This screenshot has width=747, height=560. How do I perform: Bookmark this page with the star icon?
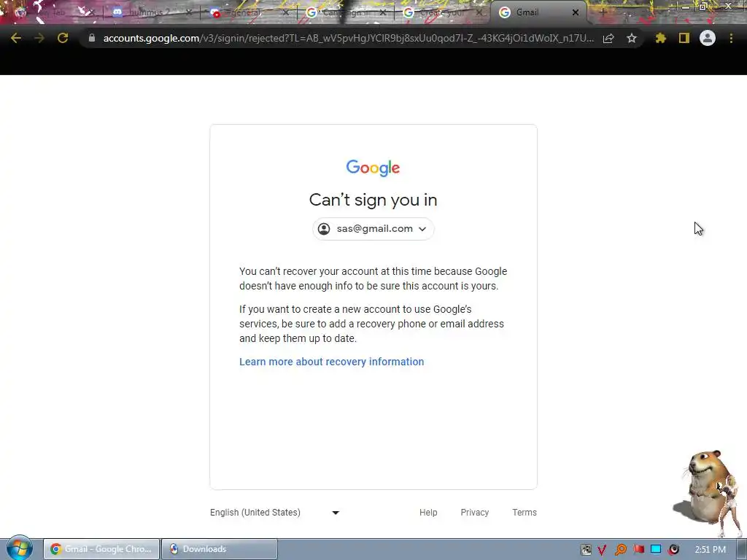click(632, 38)
